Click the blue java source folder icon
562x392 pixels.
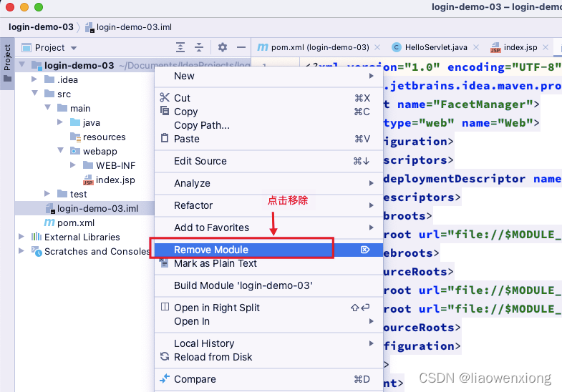coord(75,122)
